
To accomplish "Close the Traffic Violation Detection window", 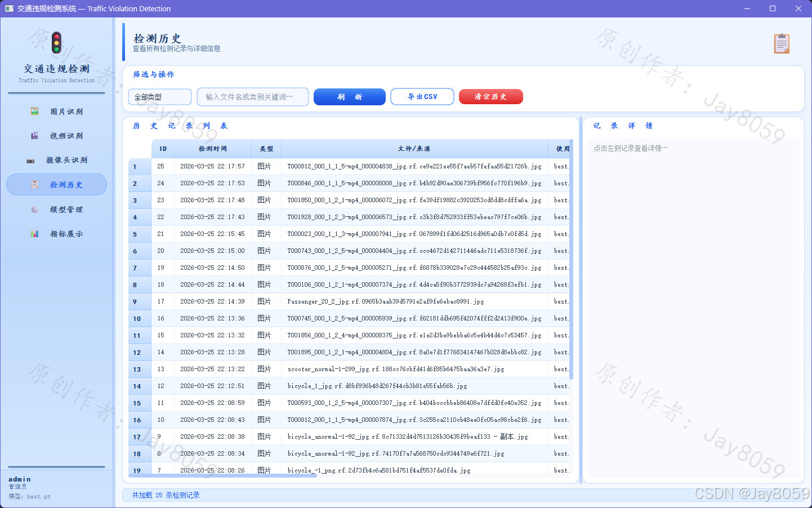I will (798, 8).
